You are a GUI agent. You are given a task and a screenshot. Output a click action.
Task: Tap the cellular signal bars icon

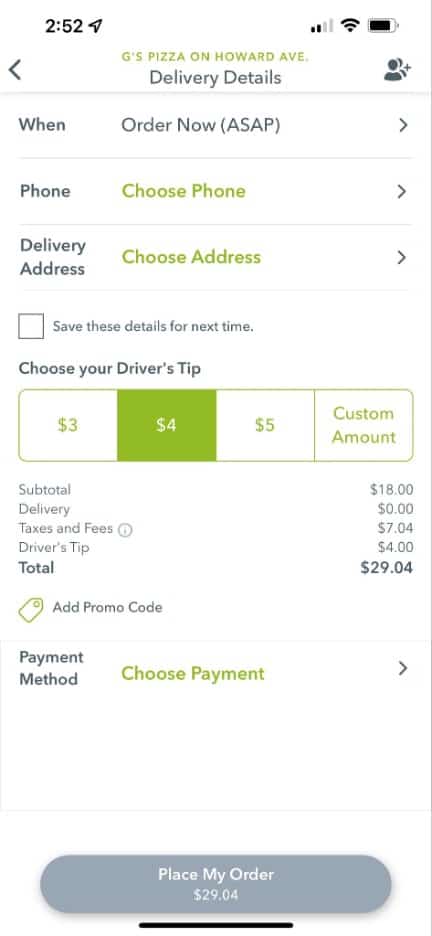pos(322,27)
